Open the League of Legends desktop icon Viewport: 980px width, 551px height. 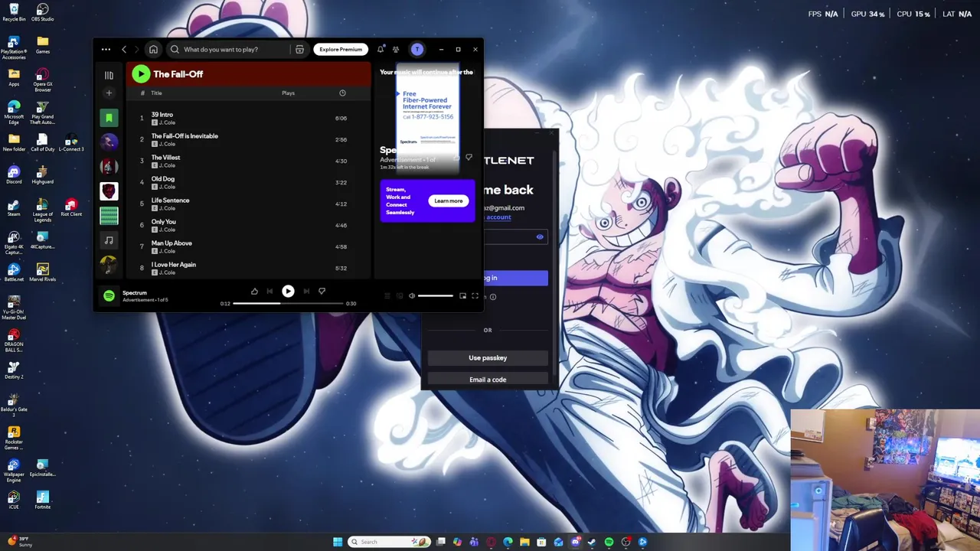pos(42,209)
